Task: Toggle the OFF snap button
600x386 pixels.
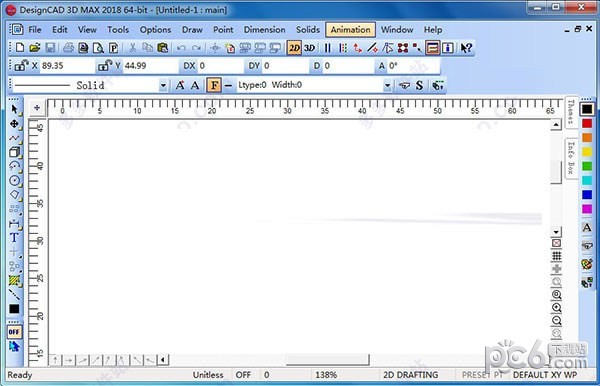Action: [x=14, y=332]
